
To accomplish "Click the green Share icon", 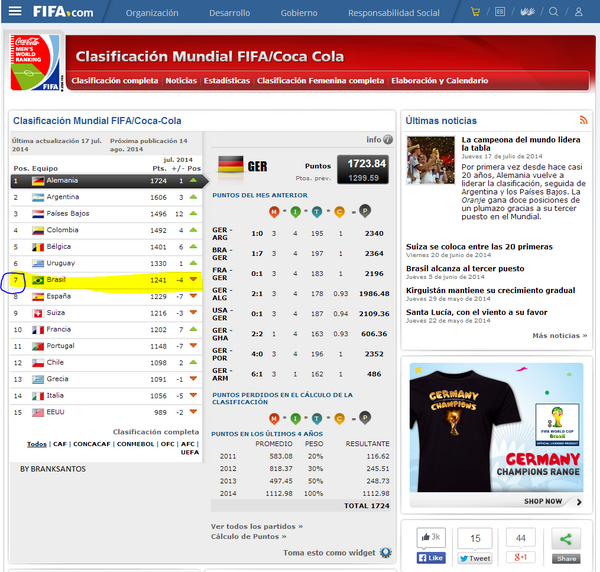I will (566, 539).
